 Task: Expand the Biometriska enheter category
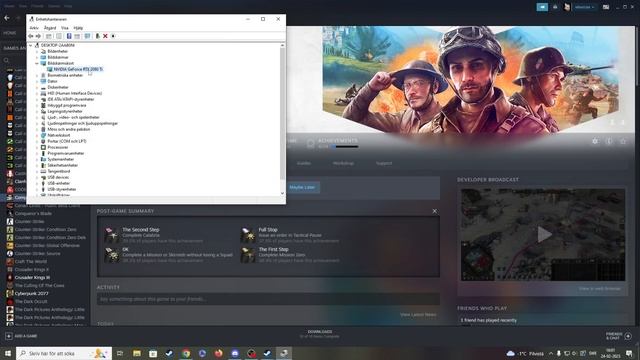pyautogui.click(x=37, y=75)
